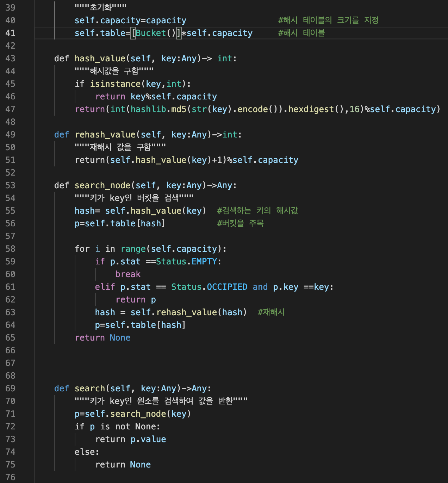Click comment "#버킷을 주목"
This screenshot has width=448, height=483.
click(240, 224)
